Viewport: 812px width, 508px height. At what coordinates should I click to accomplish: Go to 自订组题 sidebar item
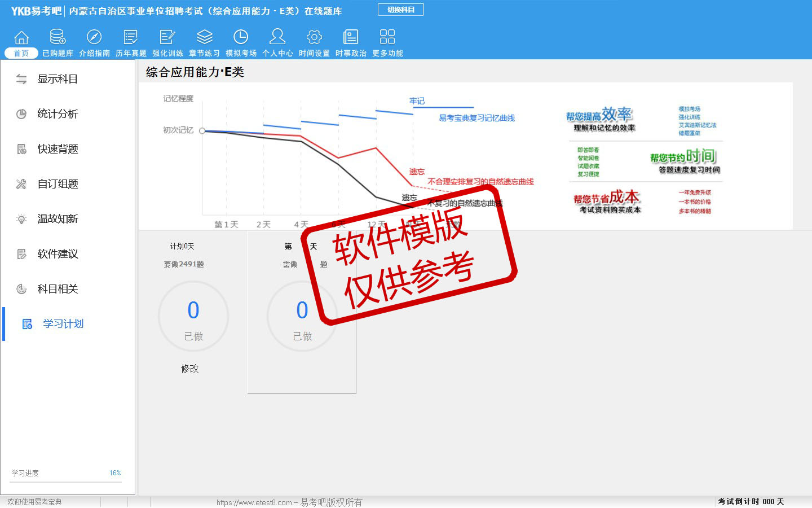(57, 184)
